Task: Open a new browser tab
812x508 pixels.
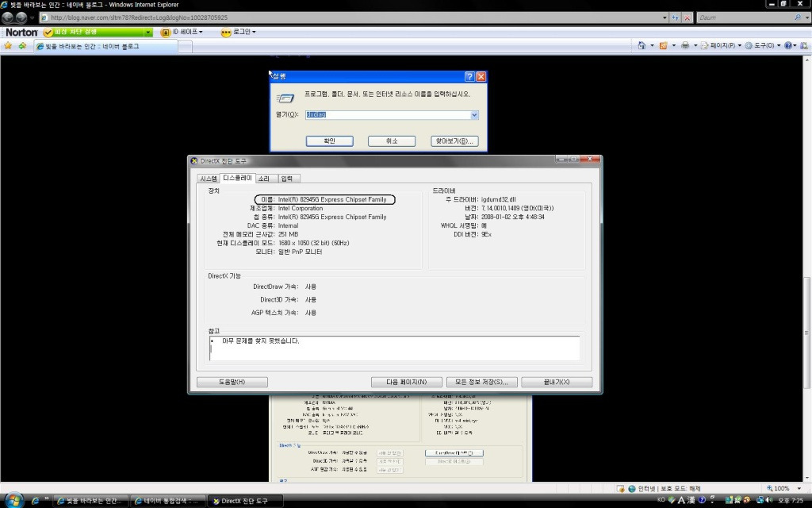Action: pyautogui.click(x=186, y=47)
